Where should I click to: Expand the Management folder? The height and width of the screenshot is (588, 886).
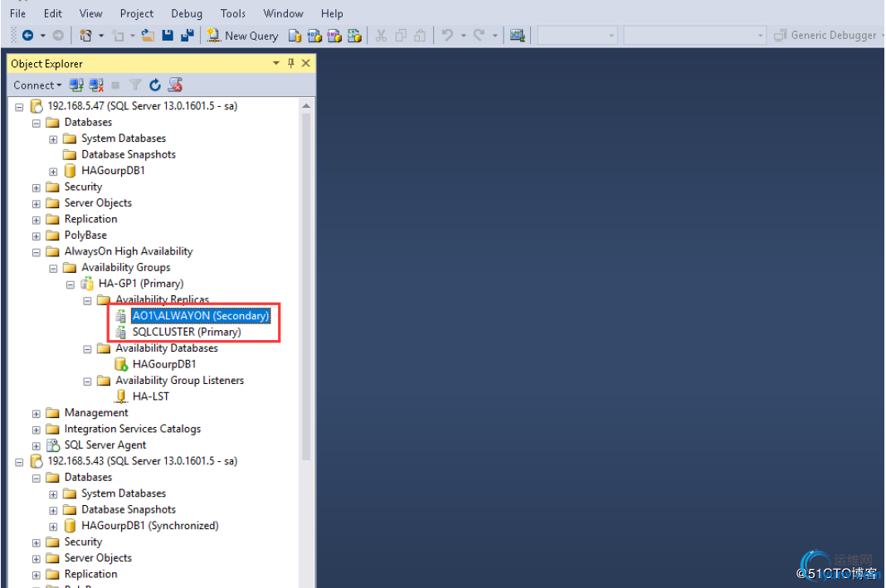click(37, 414)
